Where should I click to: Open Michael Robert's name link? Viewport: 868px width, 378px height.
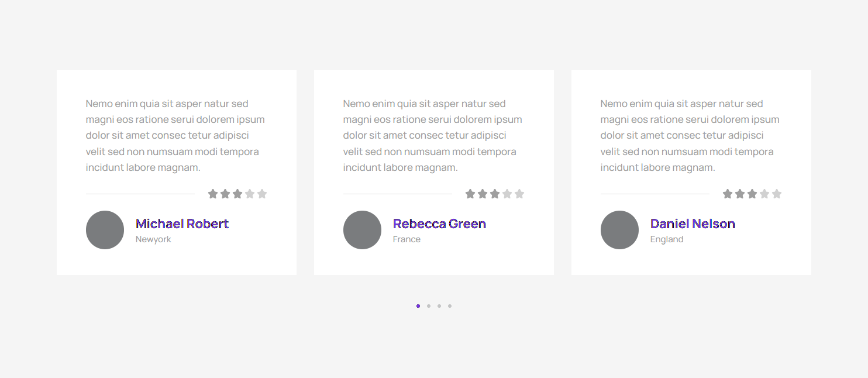[182, 224]
